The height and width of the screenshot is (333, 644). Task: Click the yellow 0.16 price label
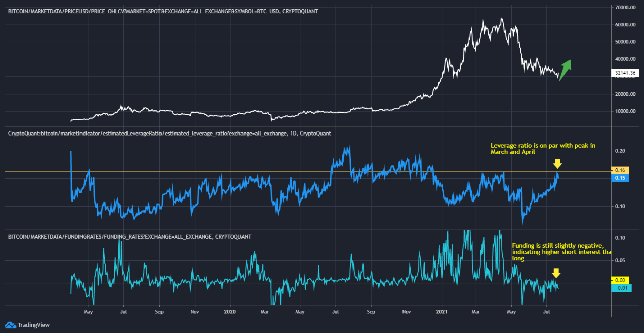(620, 170)
